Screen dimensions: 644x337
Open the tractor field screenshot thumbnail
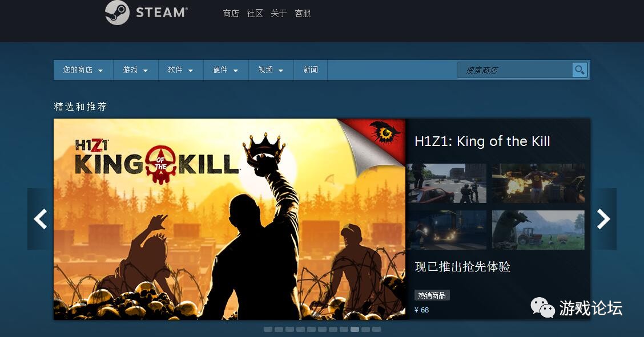[538, 230]
